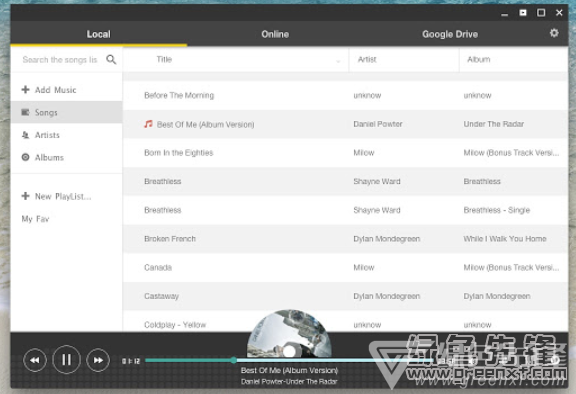
Task: Toggle Title column sort arrow
Action: coord(338,61)
